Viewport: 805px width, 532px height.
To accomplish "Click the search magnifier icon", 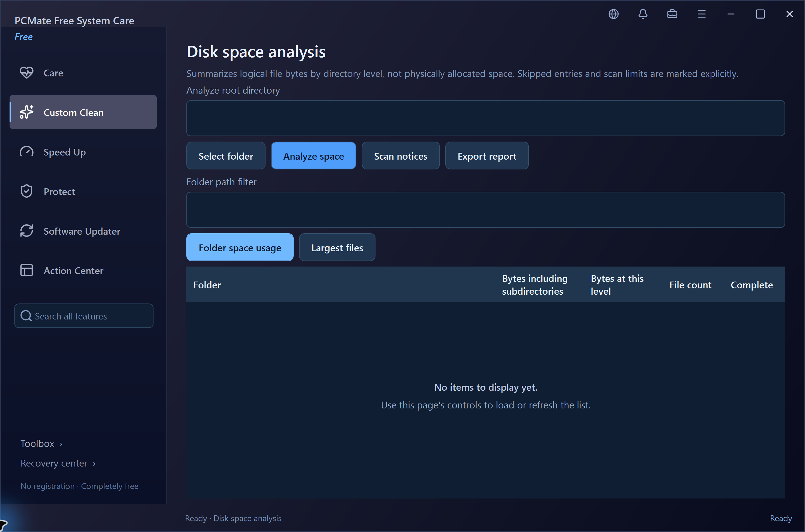I will (x=26, y=316).
